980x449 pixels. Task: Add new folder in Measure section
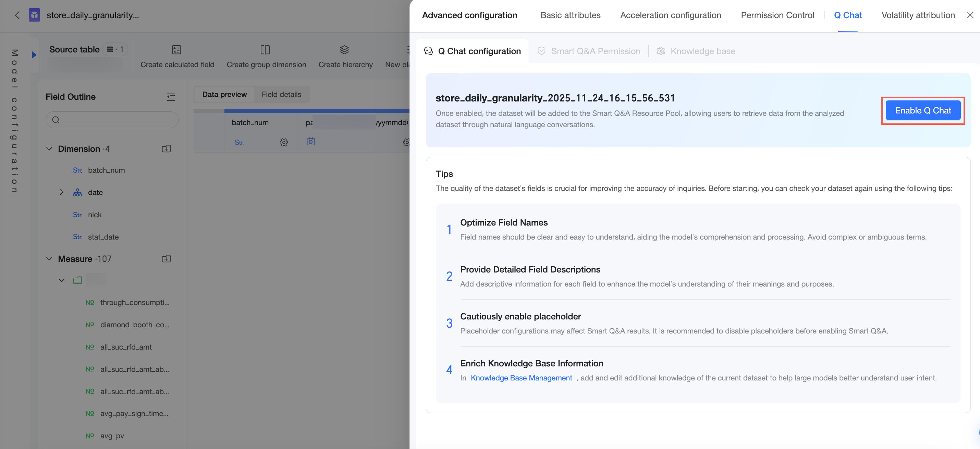tap(166, 259)
